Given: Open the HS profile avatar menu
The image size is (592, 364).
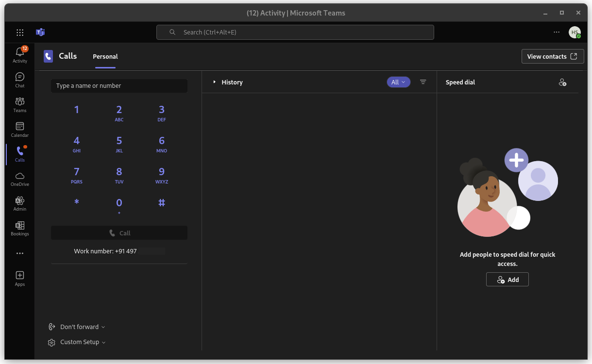Looking at the screenshot, I should point(575,33).
